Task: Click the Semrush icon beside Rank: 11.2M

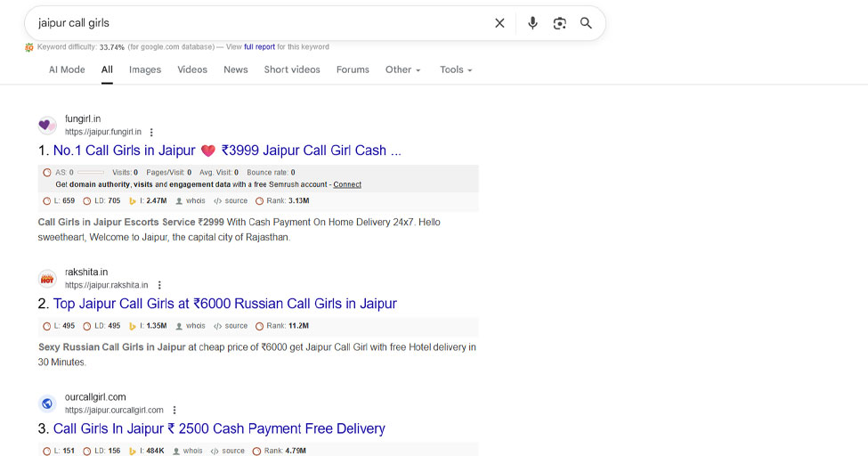Action: coord(260,326)
